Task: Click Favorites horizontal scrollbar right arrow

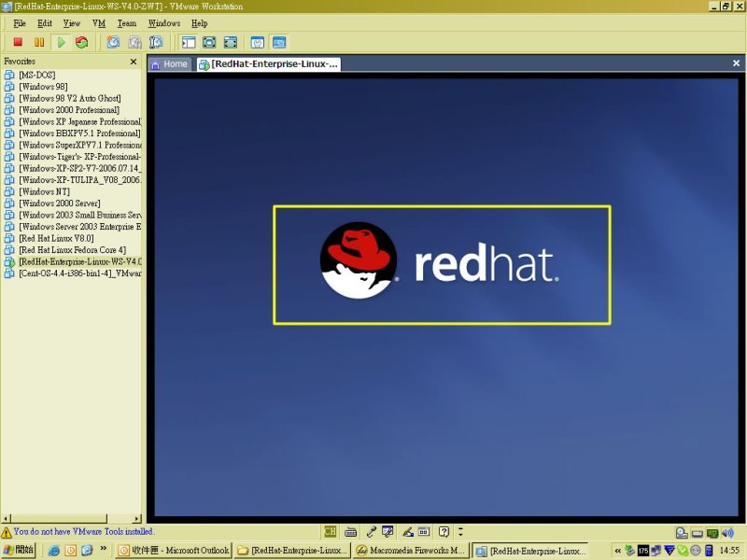Action: pos(137,519)
